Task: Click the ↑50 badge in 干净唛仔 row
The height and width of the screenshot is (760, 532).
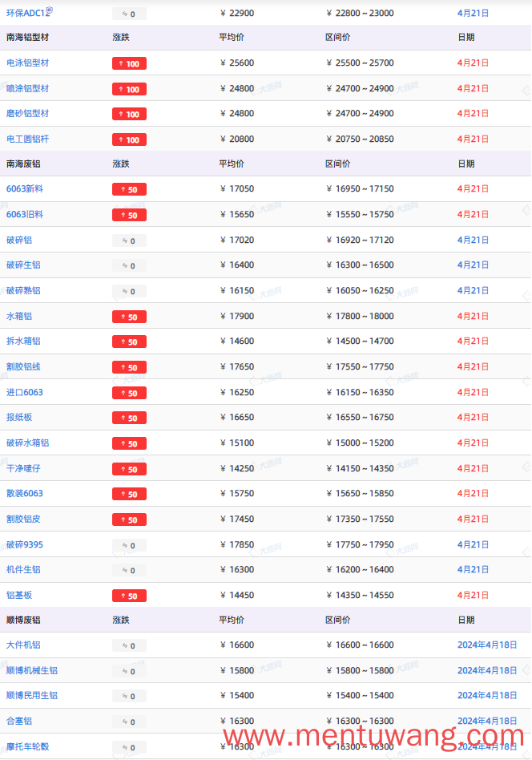Action: point(129,469)
